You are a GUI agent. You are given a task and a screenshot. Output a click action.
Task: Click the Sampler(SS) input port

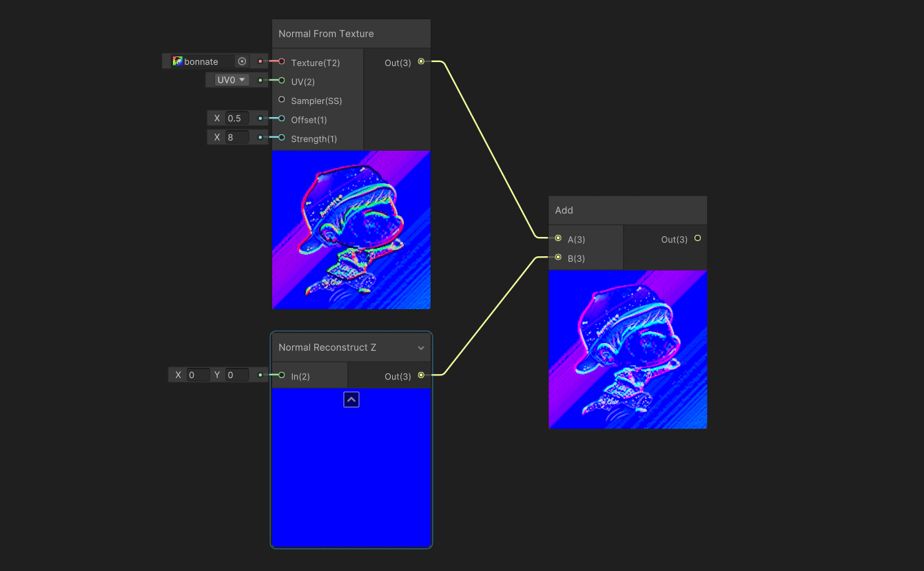point(282,100)
